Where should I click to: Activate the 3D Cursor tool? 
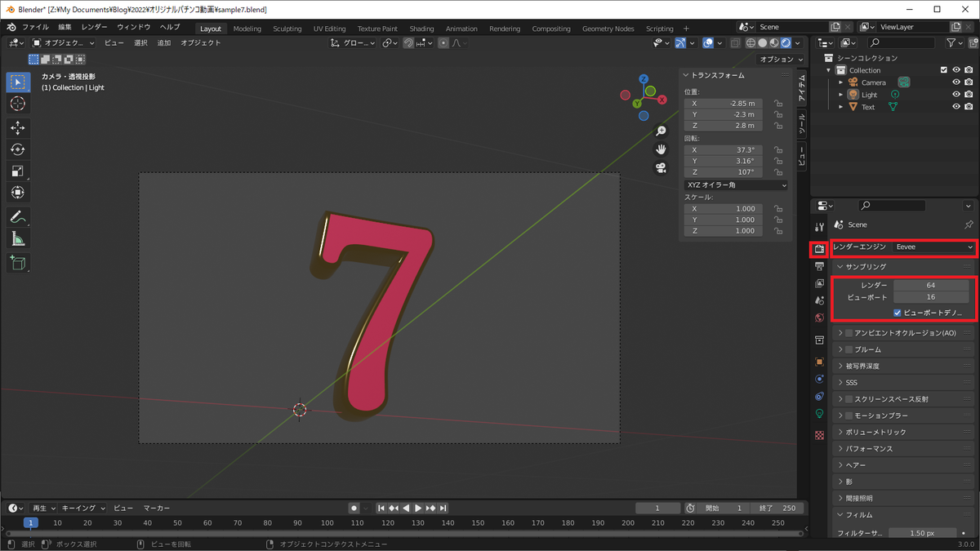click(18, 104)
